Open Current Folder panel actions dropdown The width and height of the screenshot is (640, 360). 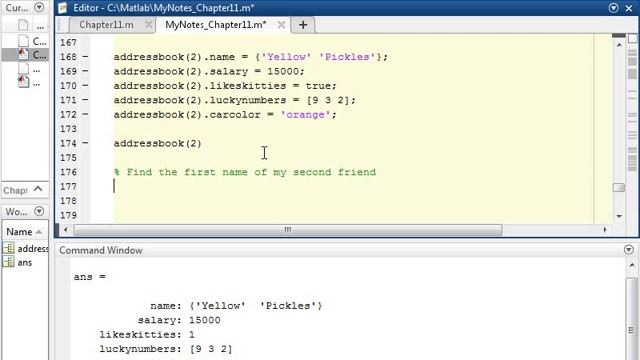click(x=39, y=7)
